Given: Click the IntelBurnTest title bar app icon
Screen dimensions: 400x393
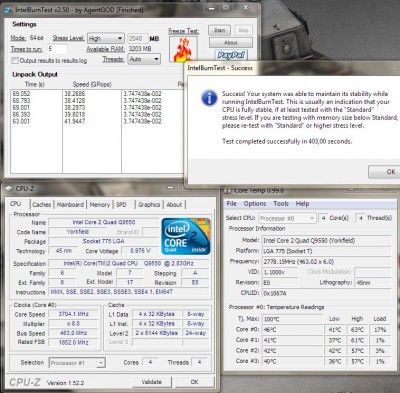Looking at the screenshot, I should coord(8,10).
